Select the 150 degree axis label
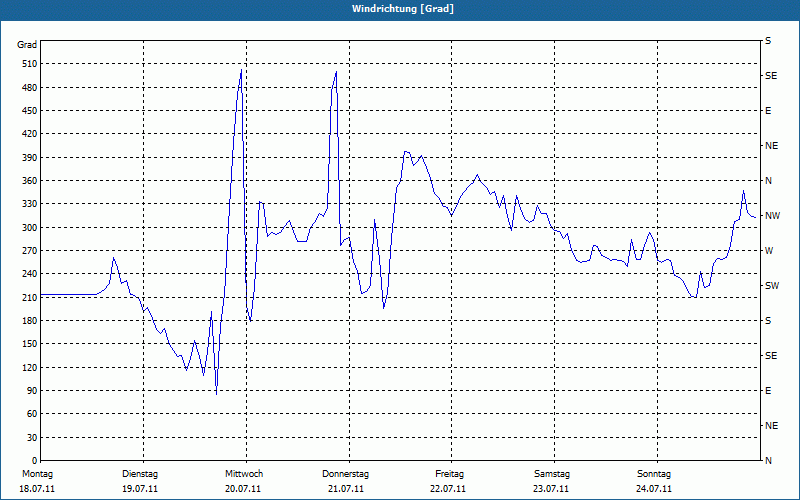This screenshot has width=800, height=500. tap(30, 344)
